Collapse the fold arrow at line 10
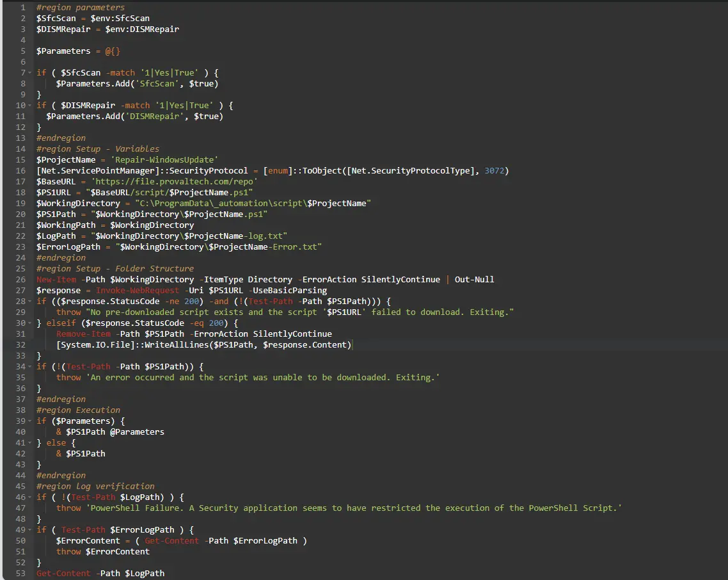Image resolution: width=728 pixels, height=580 pixels. (x=29, y=106)
